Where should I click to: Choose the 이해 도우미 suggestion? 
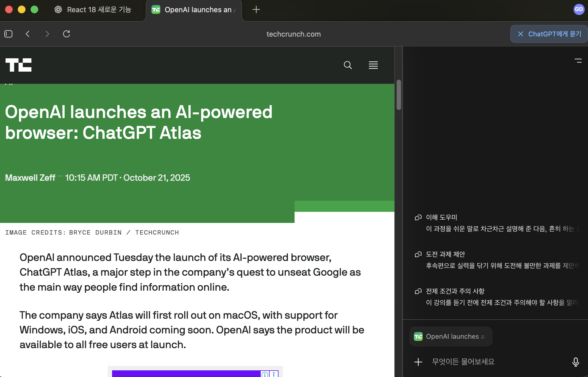click(496, 223)
